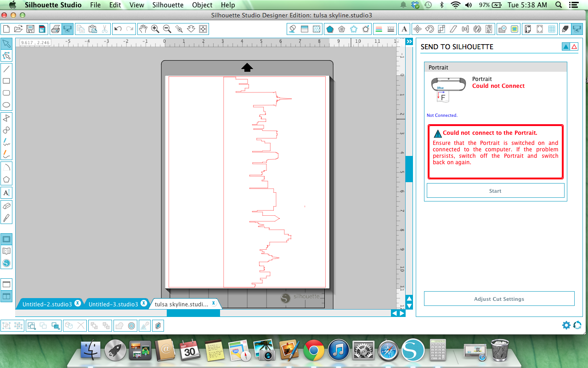This screenshot has height=368, width=588.
Task: Open the Grid settings window icon
Action: click(552, 29)
